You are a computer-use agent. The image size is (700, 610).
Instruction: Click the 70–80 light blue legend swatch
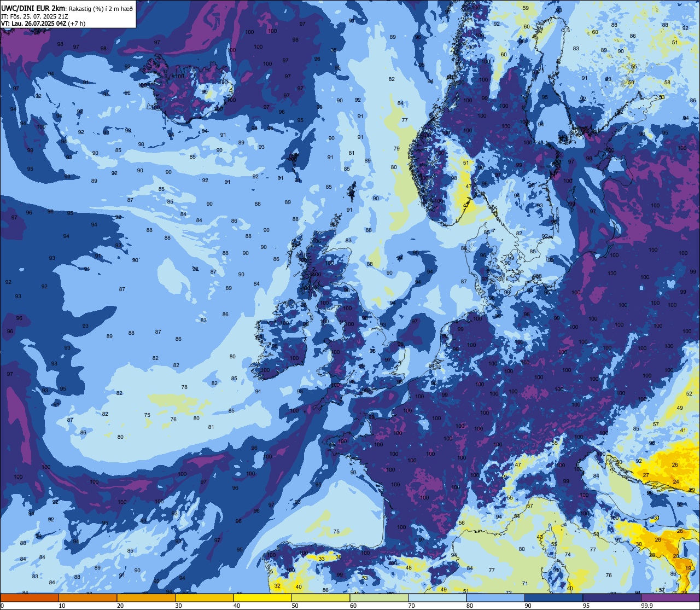437,598
